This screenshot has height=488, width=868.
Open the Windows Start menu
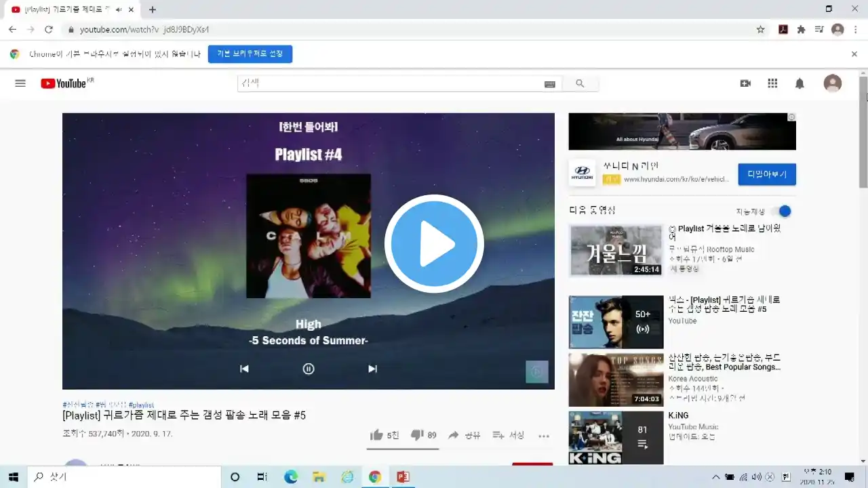tap(13, 477)
